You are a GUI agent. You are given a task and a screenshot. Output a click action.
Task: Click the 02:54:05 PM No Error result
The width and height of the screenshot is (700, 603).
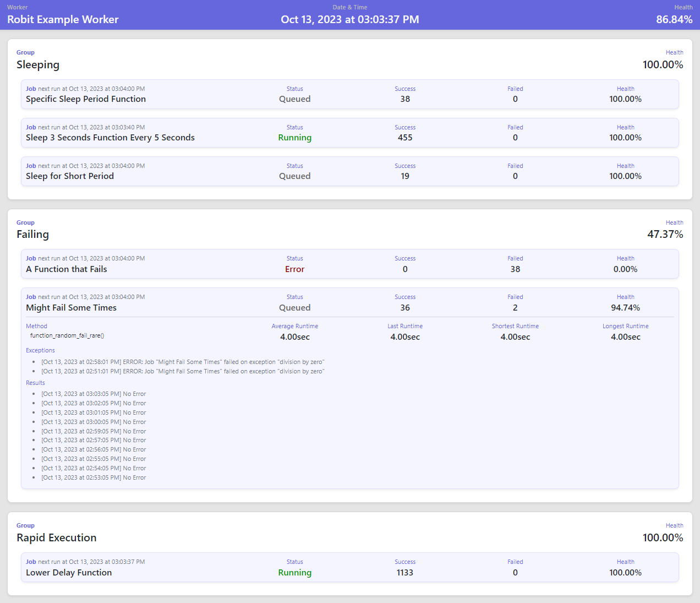point(94,469)
